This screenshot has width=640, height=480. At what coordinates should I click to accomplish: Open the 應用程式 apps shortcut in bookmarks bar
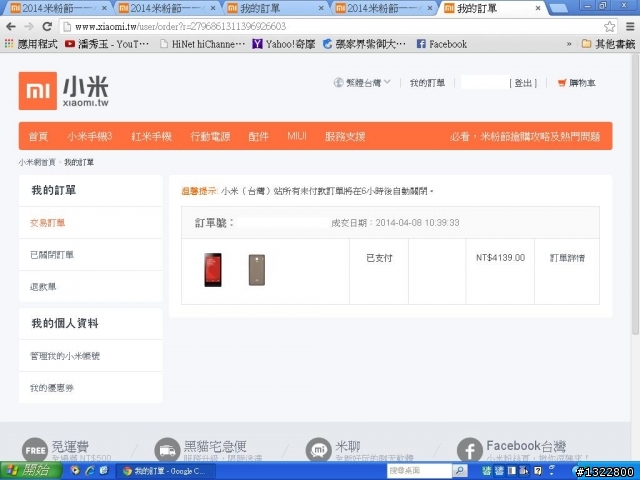(x=31, y=44)
